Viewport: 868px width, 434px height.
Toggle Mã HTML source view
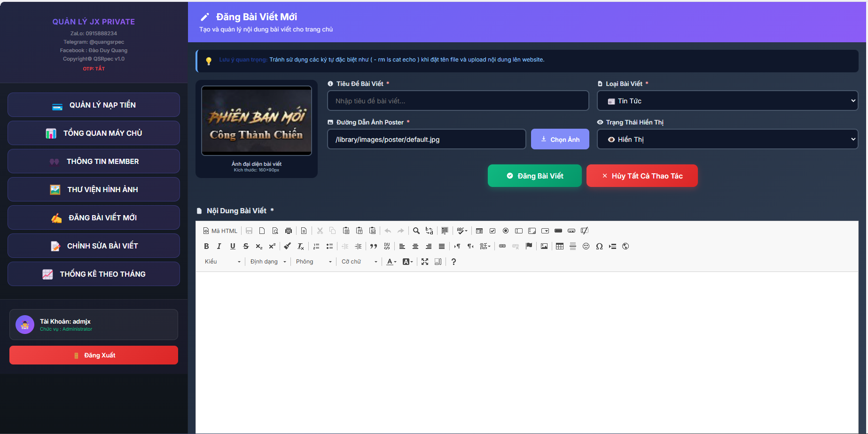pyautogui.click(x=220, y=231)
